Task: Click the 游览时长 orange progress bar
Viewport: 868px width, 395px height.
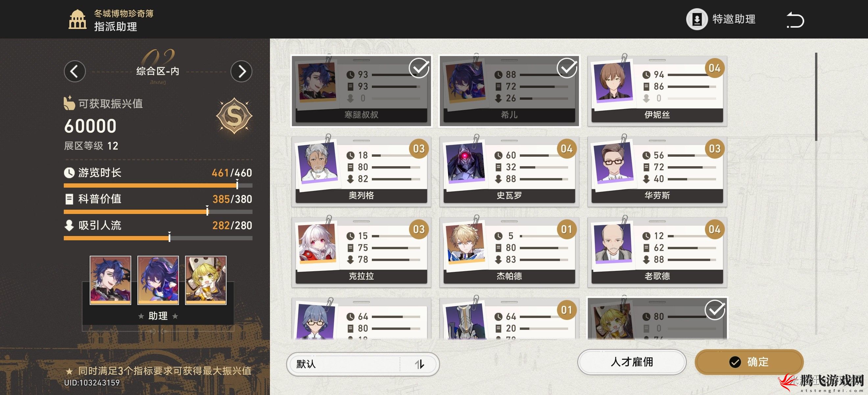Action: tap(158, 186)
